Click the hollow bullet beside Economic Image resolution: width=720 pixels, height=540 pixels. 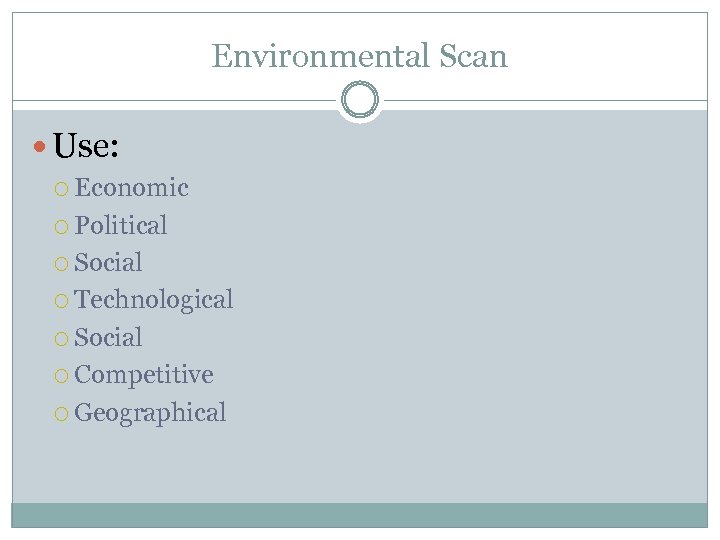point(62,189)
